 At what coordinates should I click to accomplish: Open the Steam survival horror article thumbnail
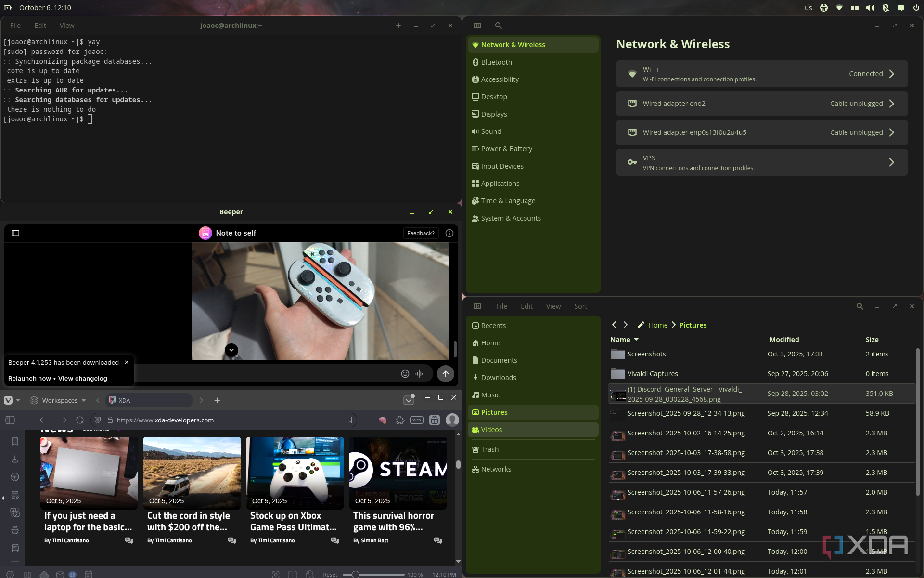point(398,473)
